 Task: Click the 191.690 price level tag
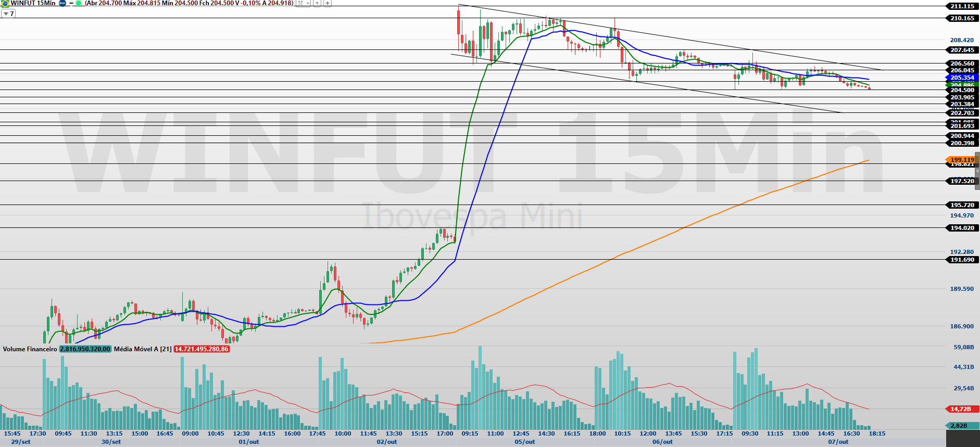click(962, 260)
